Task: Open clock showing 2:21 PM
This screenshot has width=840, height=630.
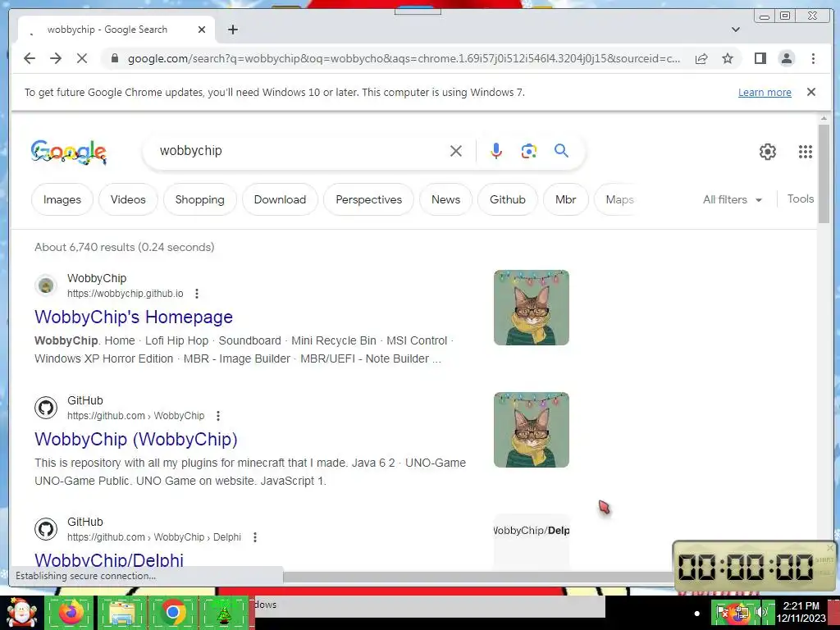Action: (x=801, y=612)
